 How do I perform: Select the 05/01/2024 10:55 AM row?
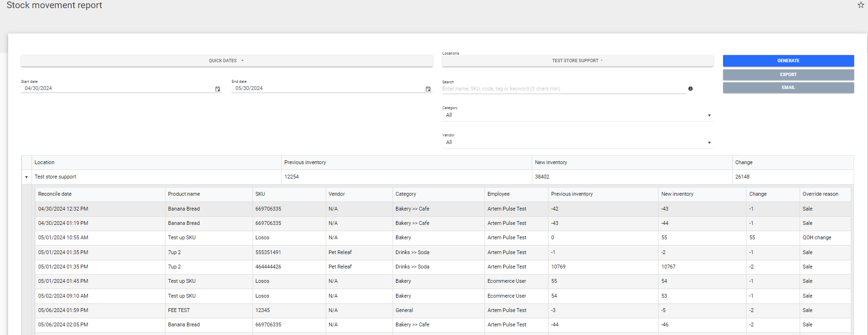point(443,238)
